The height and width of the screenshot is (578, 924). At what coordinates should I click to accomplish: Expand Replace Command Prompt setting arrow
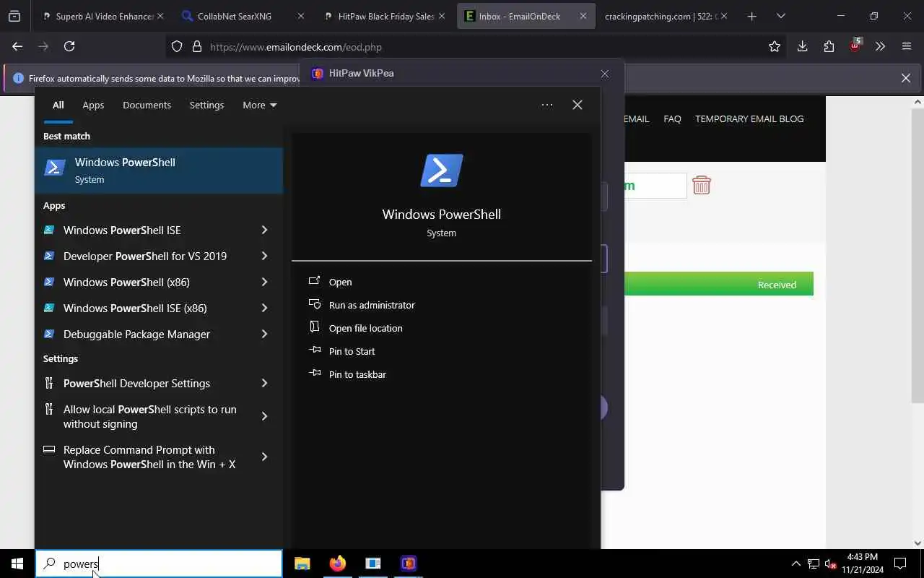264,457
